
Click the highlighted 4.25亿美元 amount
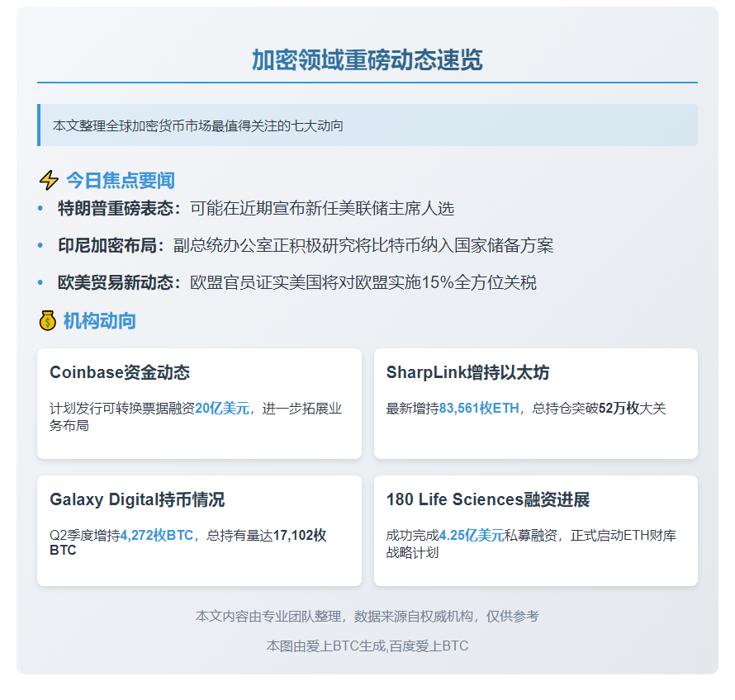pyautogui.click(x=471, y=536)
